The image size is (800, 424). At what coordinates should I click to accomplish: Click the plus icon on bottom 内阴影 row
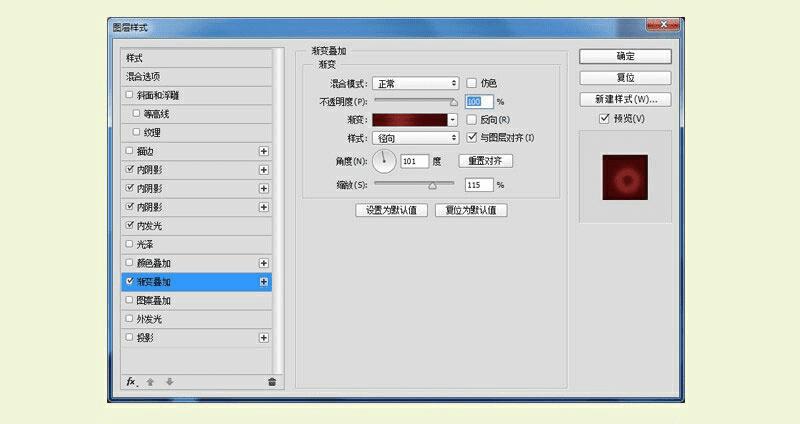(x=264, y=207)
